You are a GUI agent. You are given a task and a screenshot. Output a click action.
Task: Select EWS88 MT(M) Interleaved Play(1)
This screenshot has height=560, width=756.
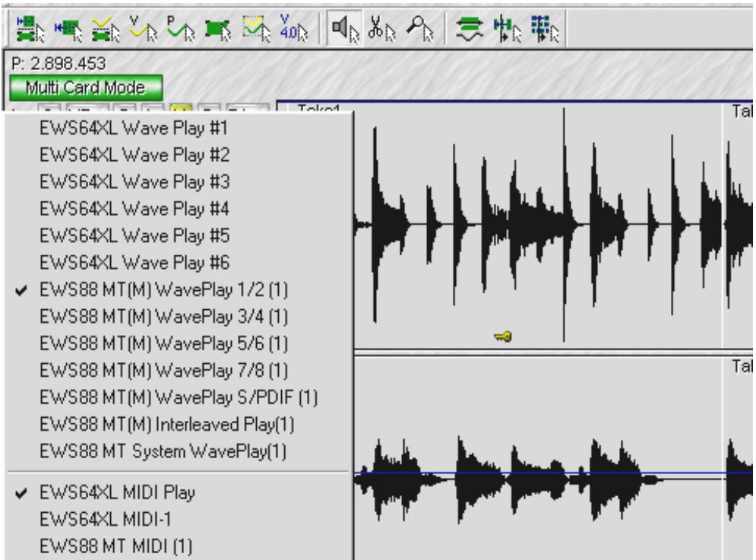(179, 425)
